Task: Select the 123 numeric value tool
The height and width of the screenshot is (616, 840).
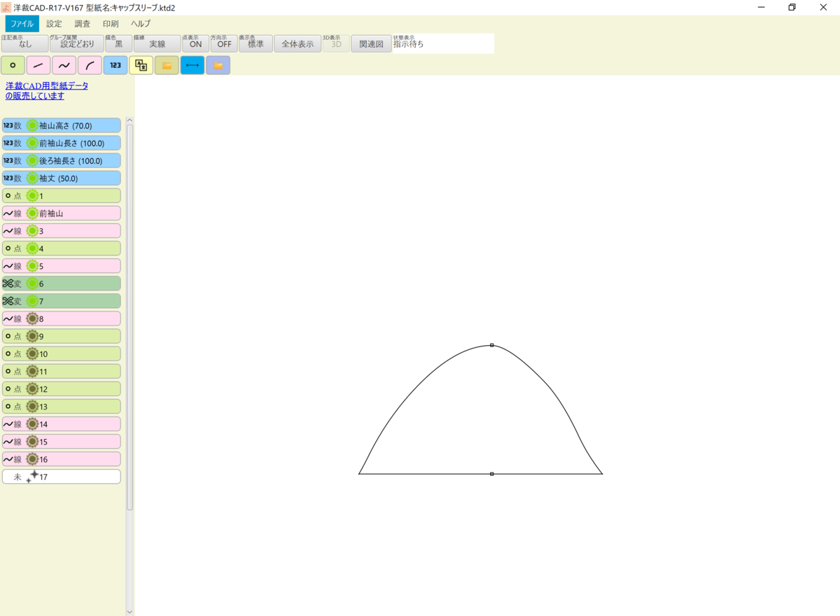Action: (x=115, y=64)
